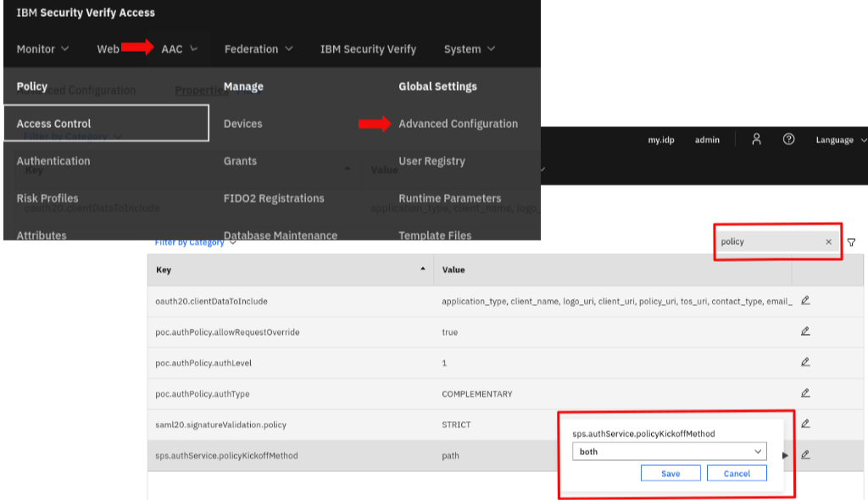Click the my.idp link in the header
The image size is (868, 500).
coord(661,139)
